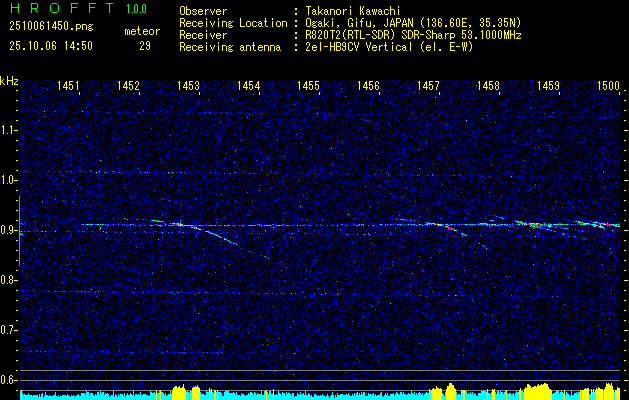Click the Receiver field label
The image size is (629, 400).
click(203, 35)
